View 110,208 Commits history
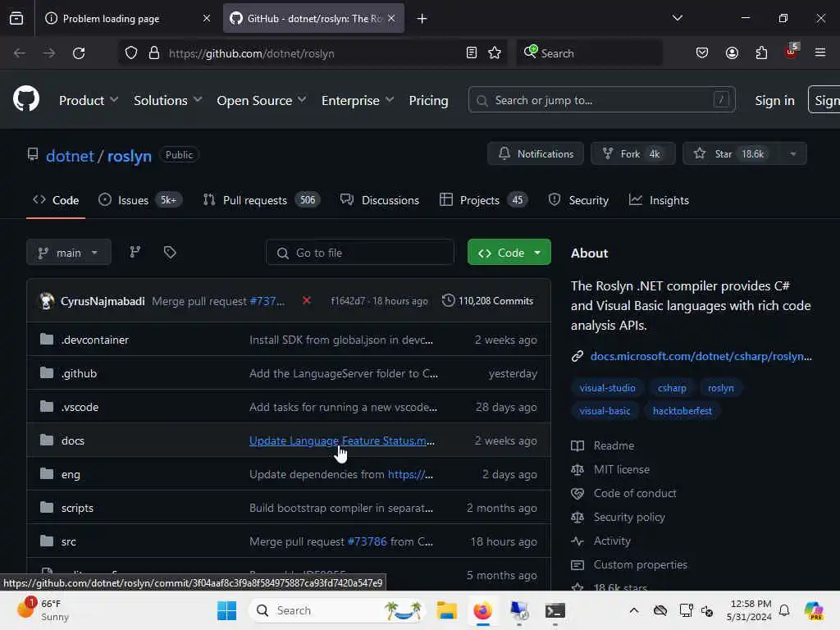 click(x=487, y=300)
